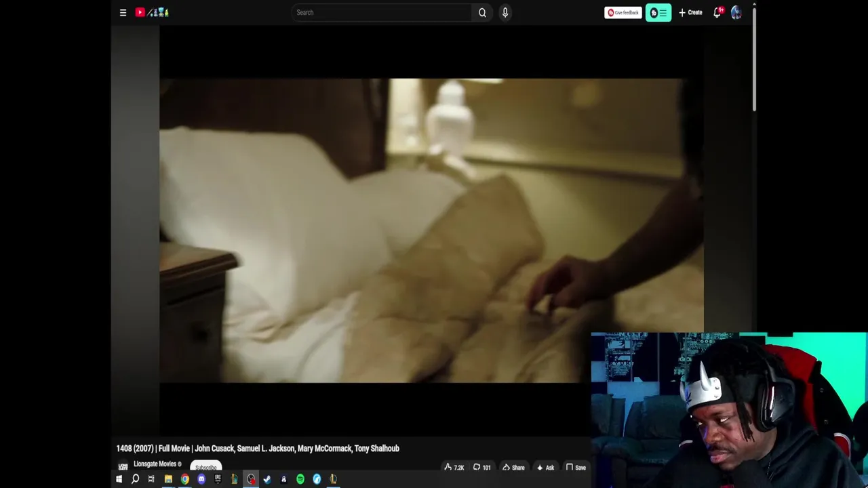This screenshot has width=868, height=488.
Task: Open the Lionsgate Movies channel avatar
Action: (x=123, y=466)
